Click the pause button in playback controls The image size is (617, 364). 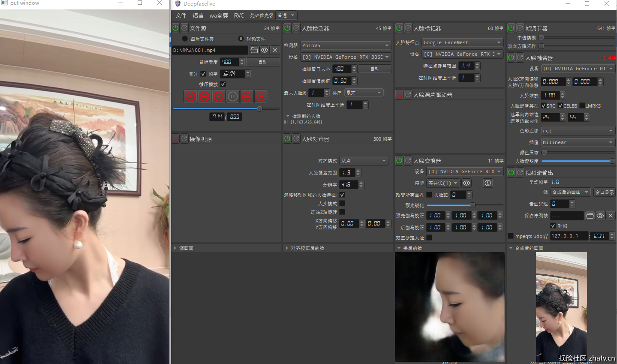coord(233,96)
